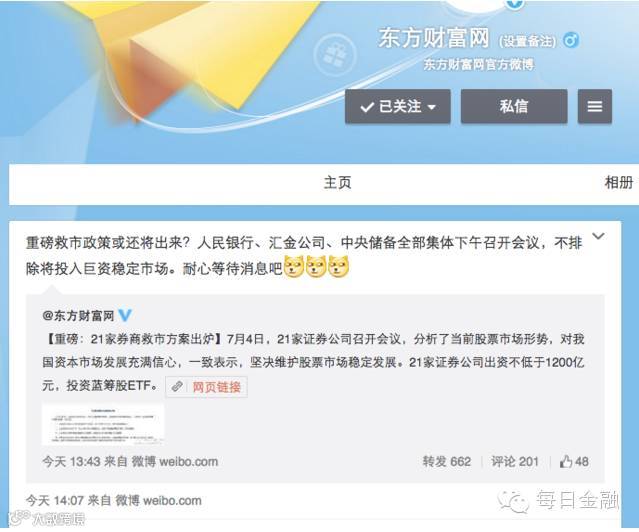Open the dropdown arrow on 已关注
The width and height of the screenshot is (639, 532).
coord(432,108)
